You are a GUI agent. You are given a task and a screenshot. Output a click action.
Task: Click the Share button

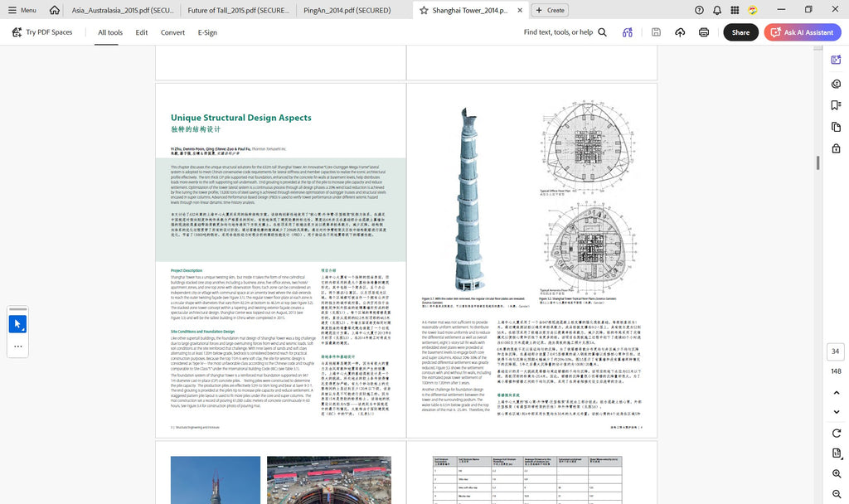click(740, 32)
